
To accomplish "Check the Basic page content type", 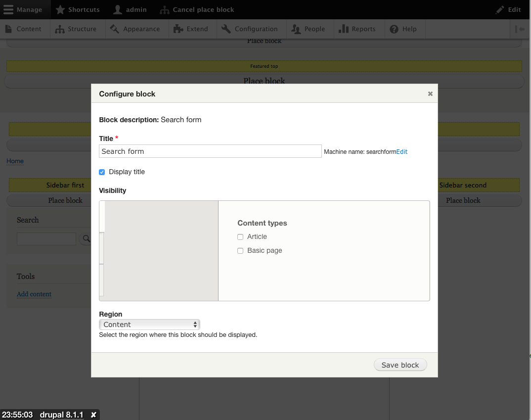I will tap(240, 251).
